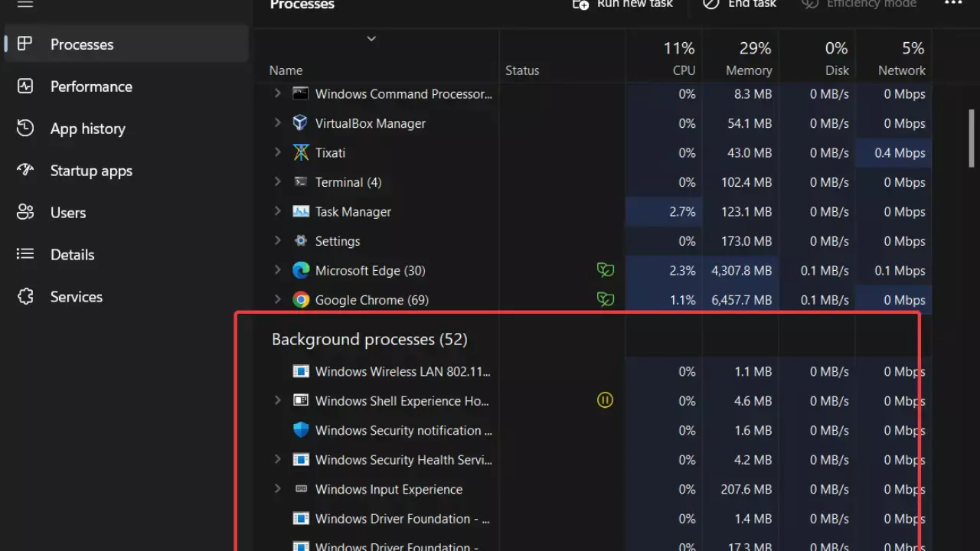Screen dimensions: 980x551
Task: Click the leaf icon beside Microsoft Edge
Action: 606,269
